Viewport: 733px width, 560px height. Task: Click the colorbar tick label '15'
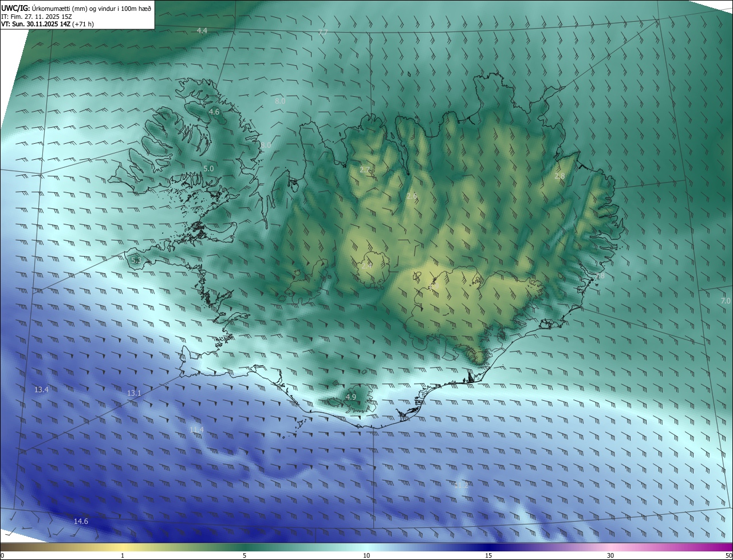click(488, 555)
